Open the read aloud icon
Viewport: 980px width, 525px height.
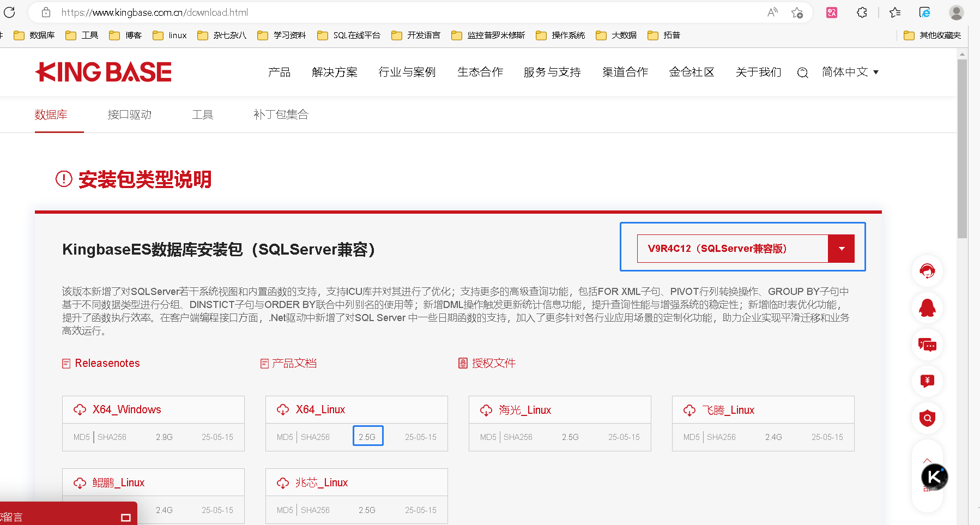(x=772, y=12)
